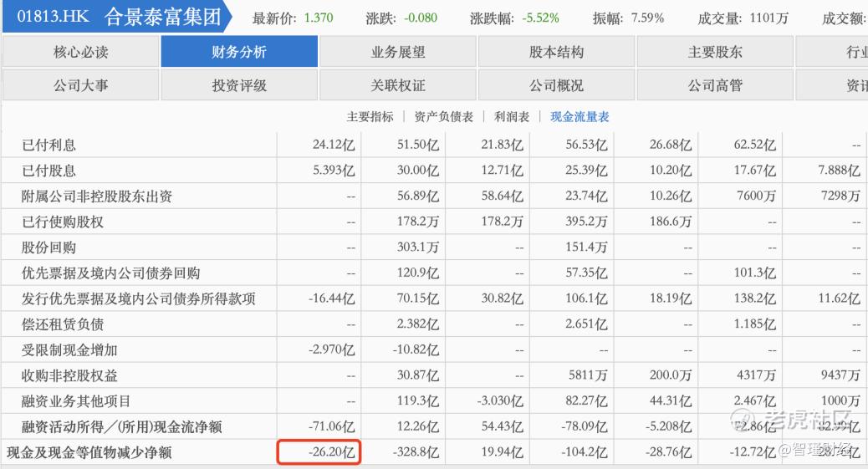Click the 受限制现金增加 row label

click(x=69, y=350)
